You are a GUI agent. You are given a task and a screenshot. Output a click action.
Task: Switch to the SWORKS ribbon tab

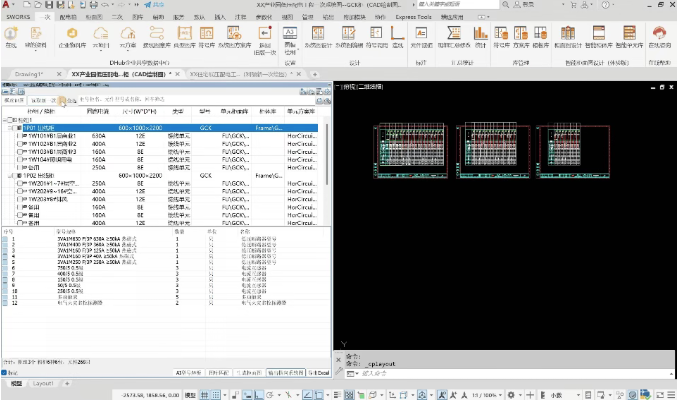click(18, 17)
